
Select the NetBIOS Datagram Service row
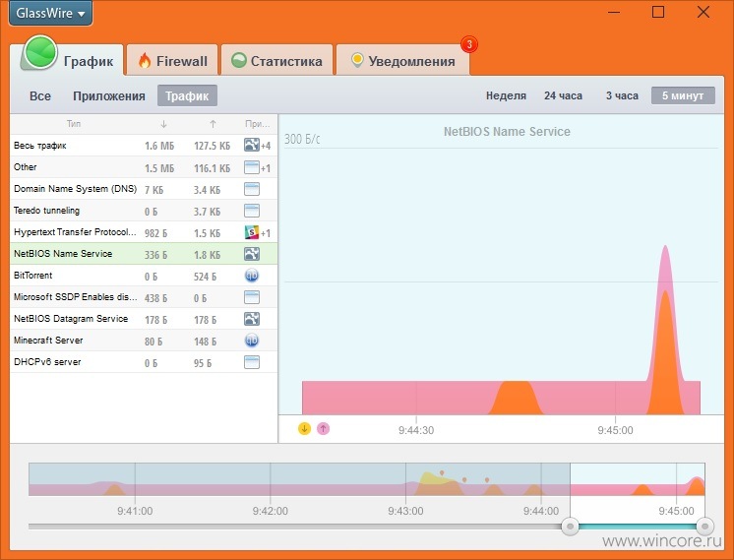coord(144,319)
